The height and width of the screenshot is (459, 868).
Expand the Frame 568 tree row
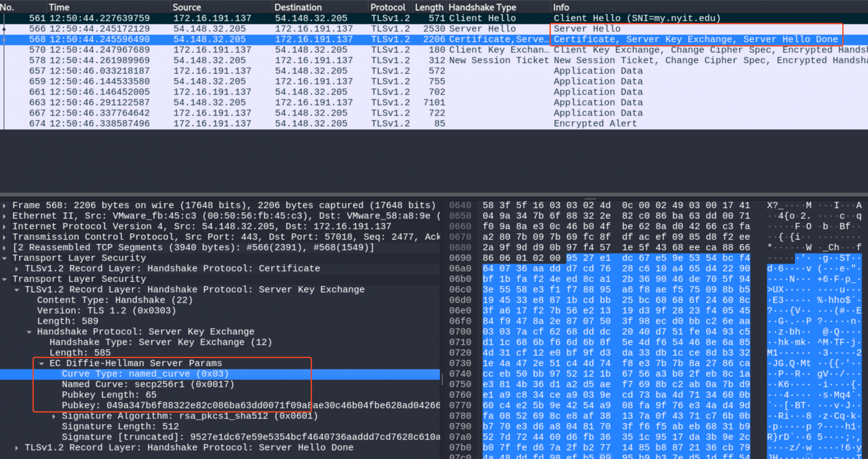coord(4,205)
